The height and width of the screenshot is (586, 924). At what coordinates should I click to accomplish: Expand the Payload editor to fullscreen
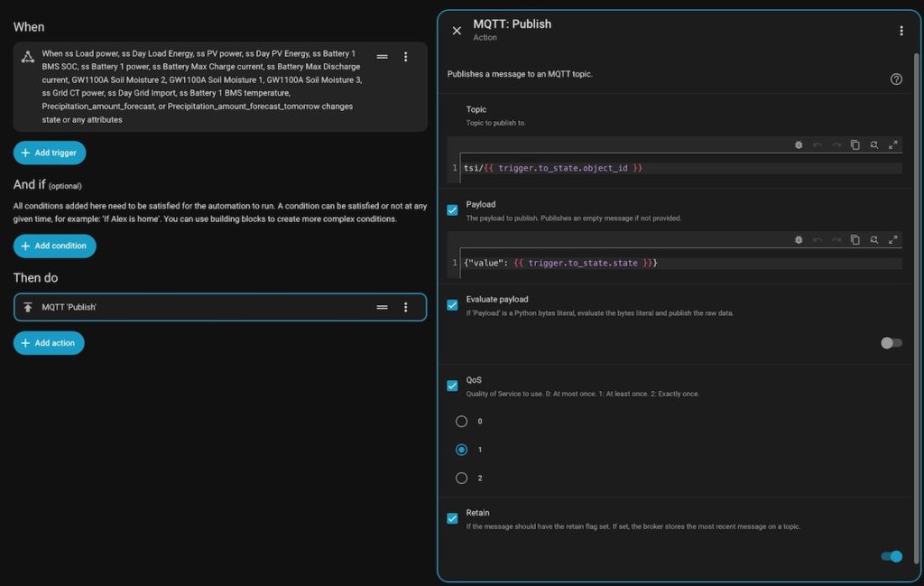892,239
